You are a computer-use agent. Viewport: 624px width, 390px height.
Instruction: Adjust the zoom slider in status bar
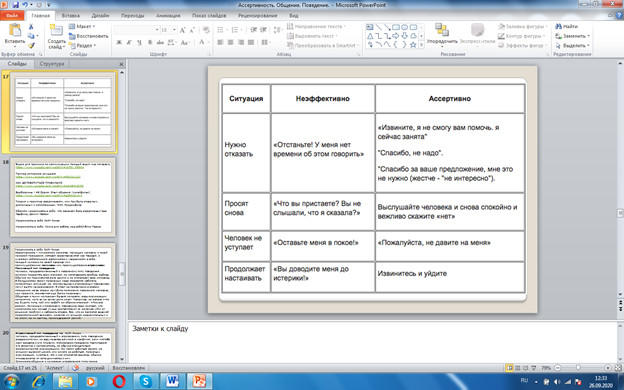pos(578,368)
